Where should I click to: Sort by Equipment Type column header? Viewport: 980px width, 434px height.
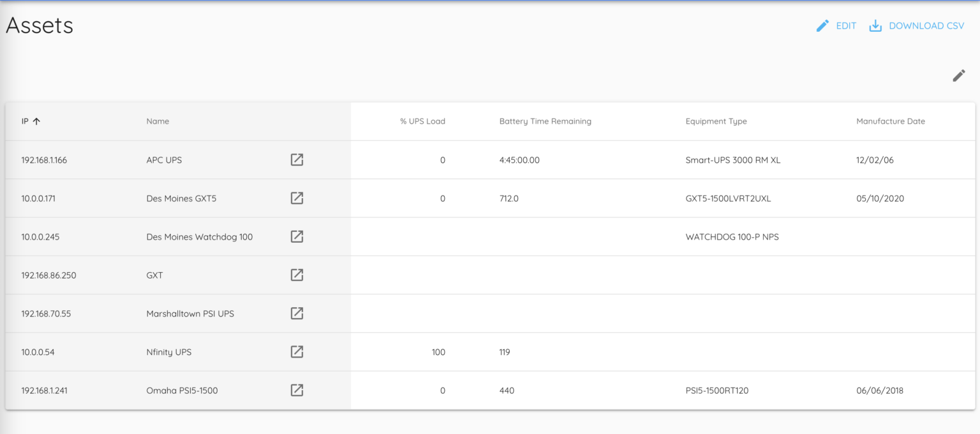point(716,121)
